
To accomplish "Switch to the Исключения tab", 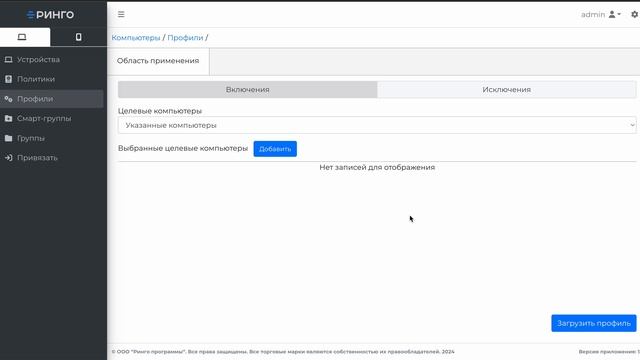I will 507,89.
